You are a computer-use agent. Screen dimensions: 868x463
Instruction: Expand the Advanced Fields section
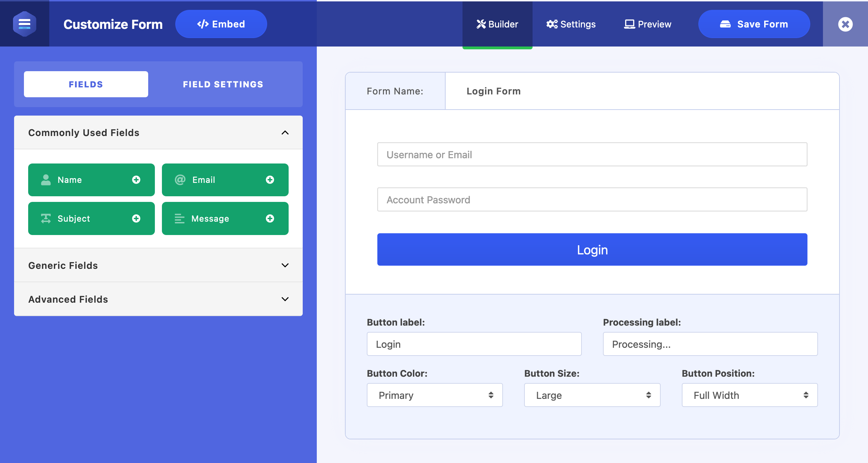(x=285, y=299)
